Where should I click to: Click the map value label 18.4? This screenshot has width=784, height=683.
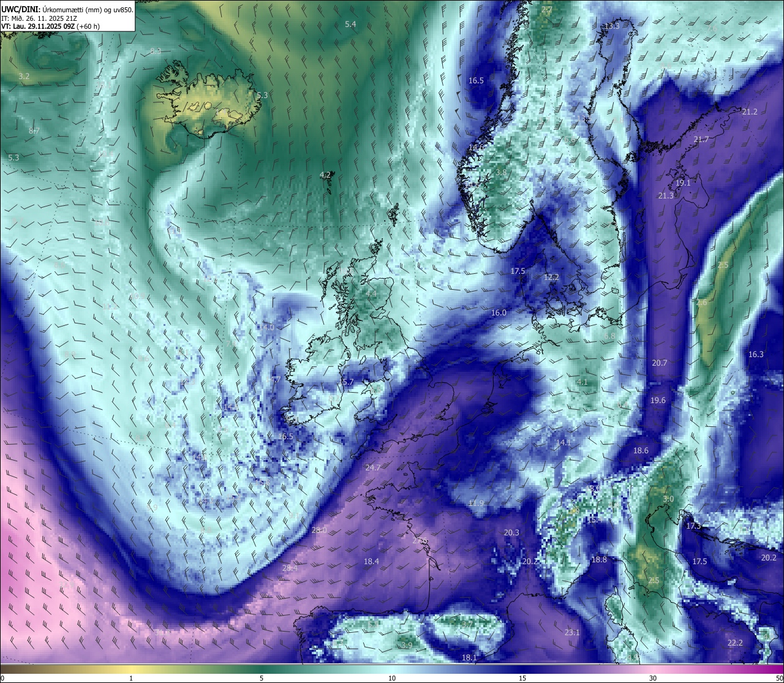[x=371, y=562]
